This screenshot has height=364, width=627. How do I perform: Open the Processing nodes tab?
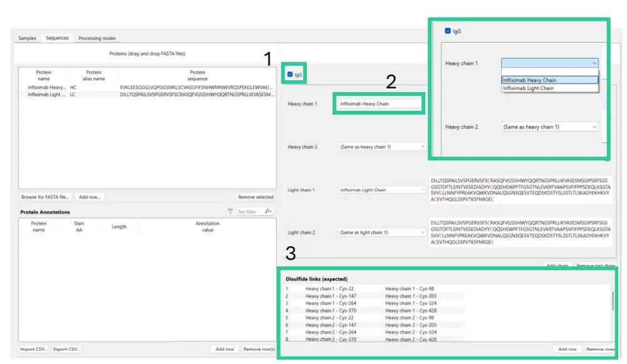(x=96, y=38)
